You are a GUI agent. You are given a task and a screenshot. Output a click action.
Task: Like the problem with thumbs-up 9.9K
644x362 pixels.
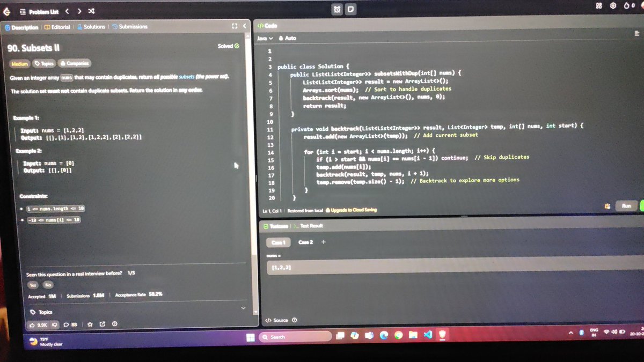coord(39,324)
